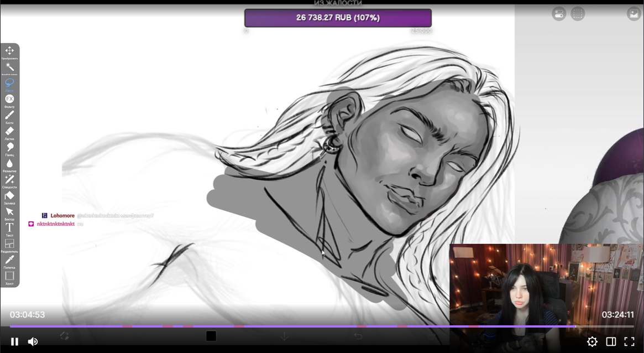Click the donation goal bar 26 738.27 RUB
644x353 pixels.
coord(338,18)
